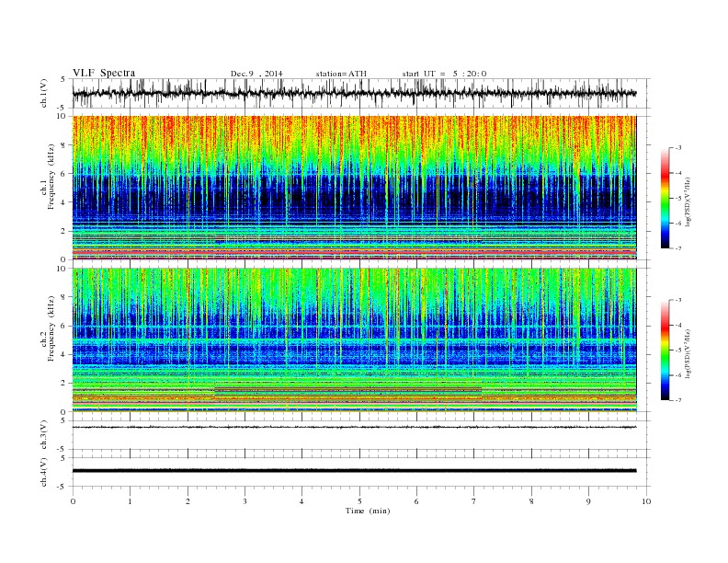Click the '-7' label on ch.2 colorbar
Image resolution: width=728 pixels, height=563 pixels.
click(x=677, y=400)
